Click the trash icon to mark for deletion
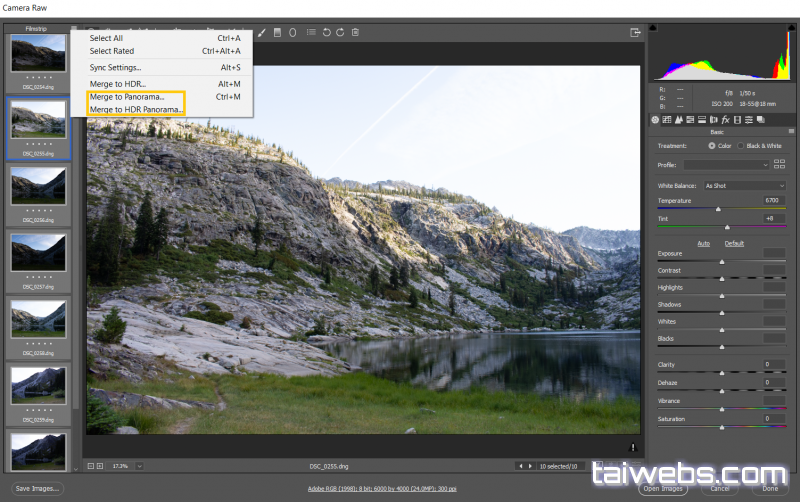 point(355,32)
